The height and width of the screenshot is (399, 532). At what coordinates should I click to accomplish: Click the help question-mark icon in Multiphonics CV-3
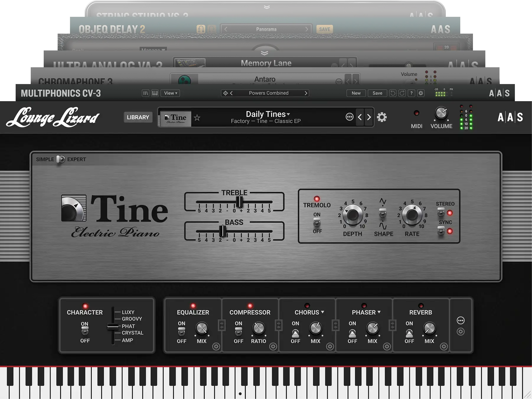coord(411,93)
